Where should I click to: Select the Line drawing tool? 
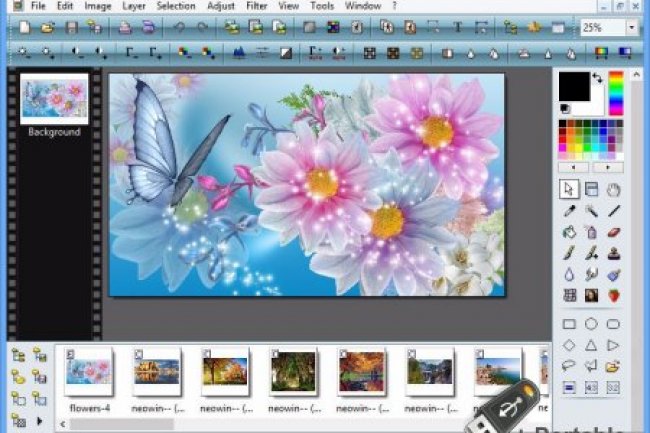(613, 211)
